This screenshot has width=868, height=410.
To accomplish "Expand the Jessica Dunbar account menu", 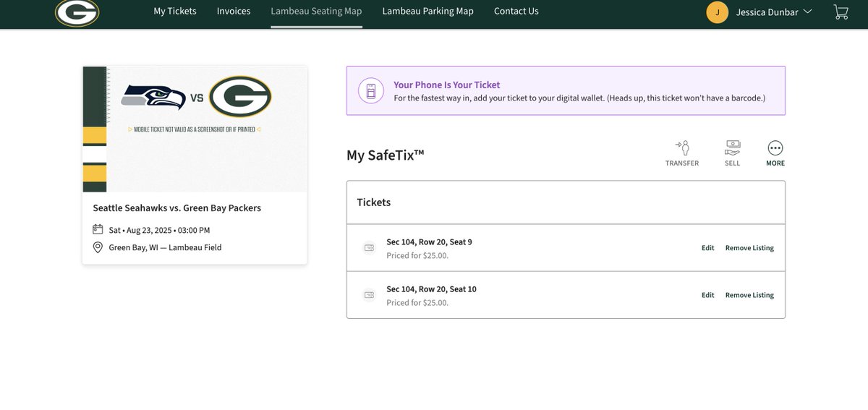I will pyautogui.click(x=774, y=12).
